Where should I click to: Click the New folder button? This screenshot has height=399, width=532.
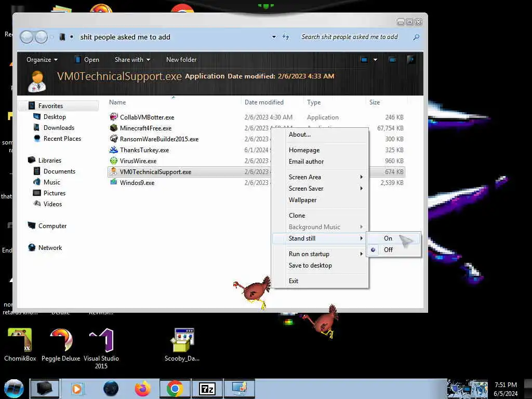pyautogui.click(x=181, y=60)
